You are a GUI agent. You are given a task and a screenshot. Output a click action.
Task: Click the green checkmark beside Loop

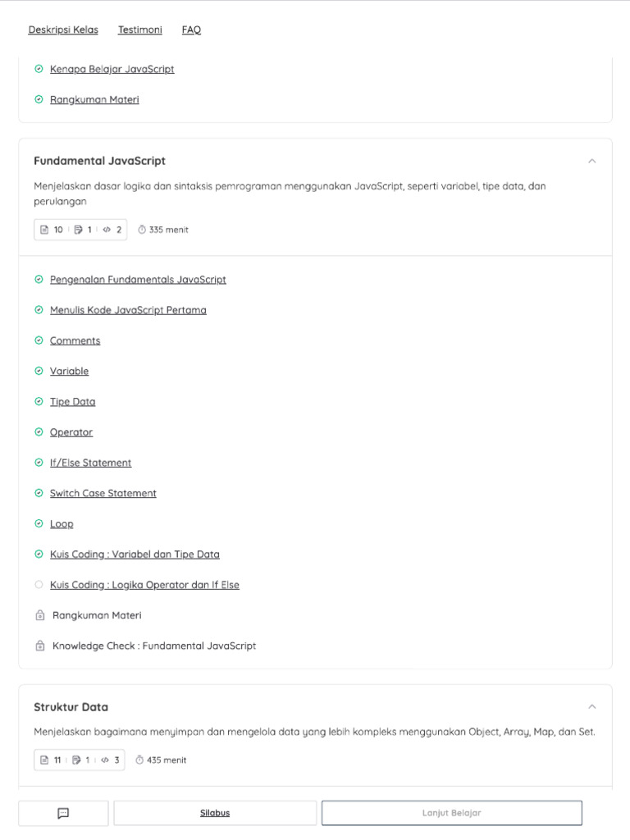click(x=39, y=523)
